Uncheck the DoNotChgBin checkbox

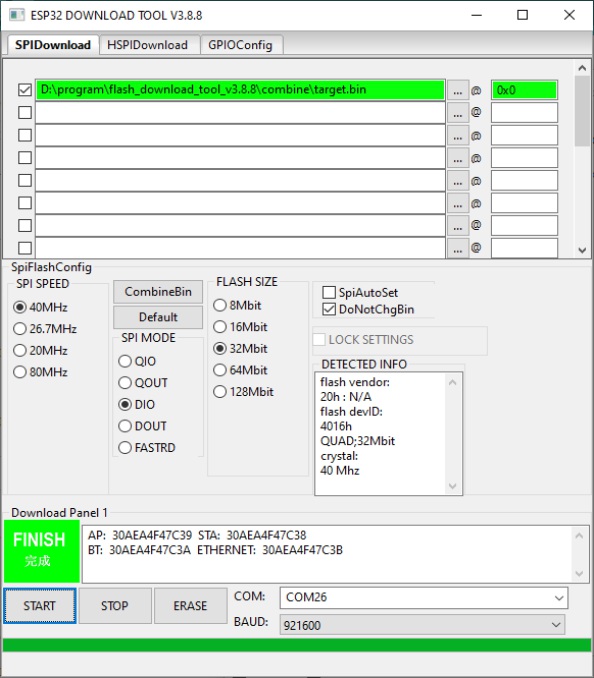(x=329, y=309)
